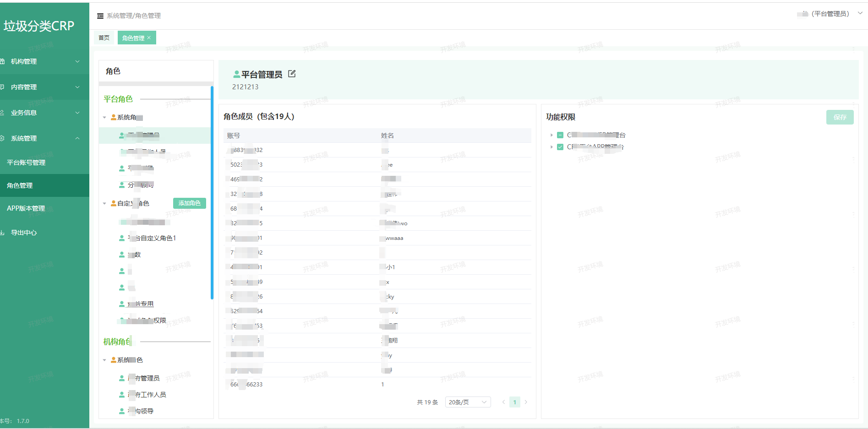Click the 添加角色 button
Screen dimensions: 868x429
pyautogui.click(x=190, y=203)
